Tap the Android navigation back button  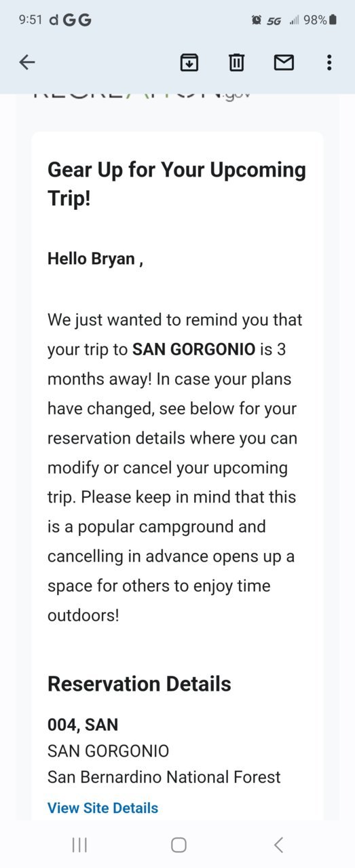click(278, 844)
